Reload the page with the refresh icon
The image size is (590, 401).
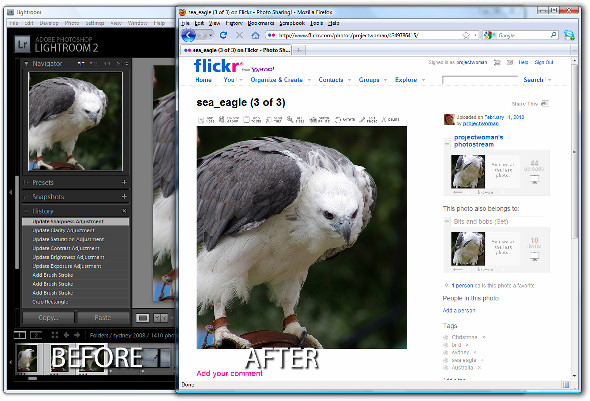point(223,35)
